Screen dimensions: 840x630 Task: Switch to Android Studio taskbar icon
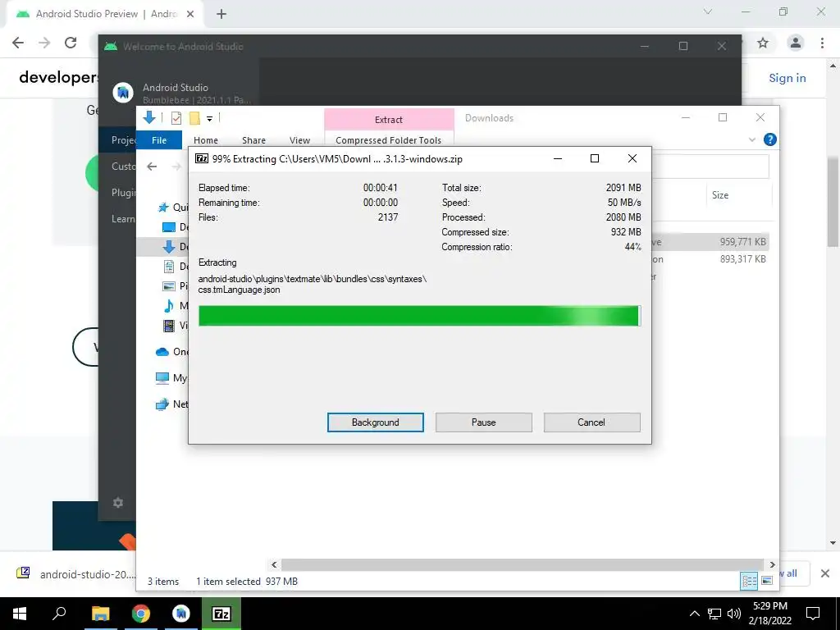tap(181, 614)
